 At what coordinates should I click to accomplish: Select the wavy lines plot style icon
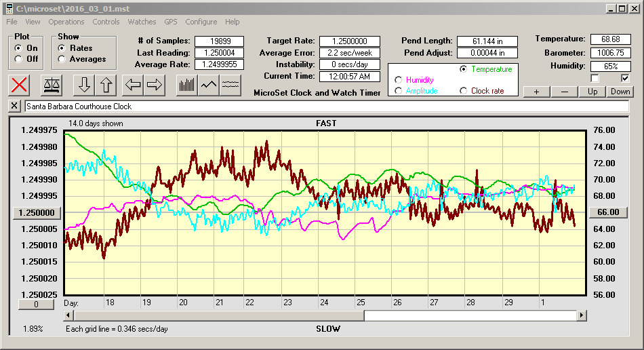[x=230, y=85]
